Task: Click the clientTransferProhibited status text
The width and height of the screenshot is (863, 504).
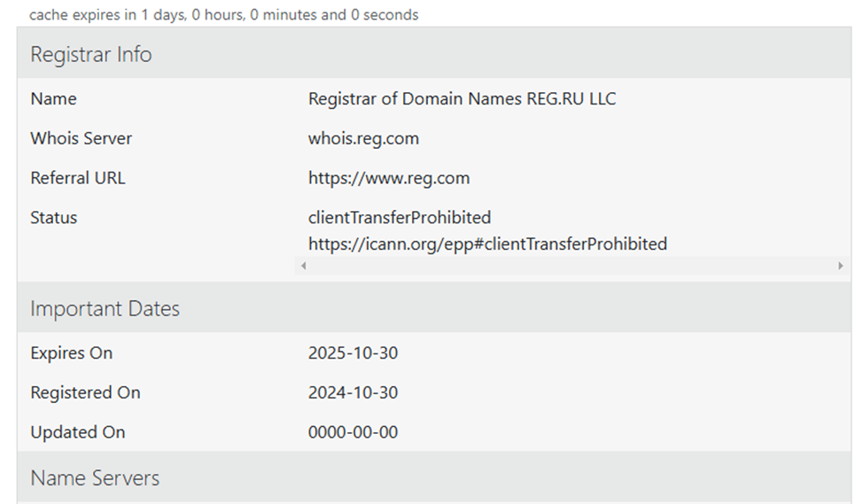Action: pyautogui.click(x=399, y=217)
